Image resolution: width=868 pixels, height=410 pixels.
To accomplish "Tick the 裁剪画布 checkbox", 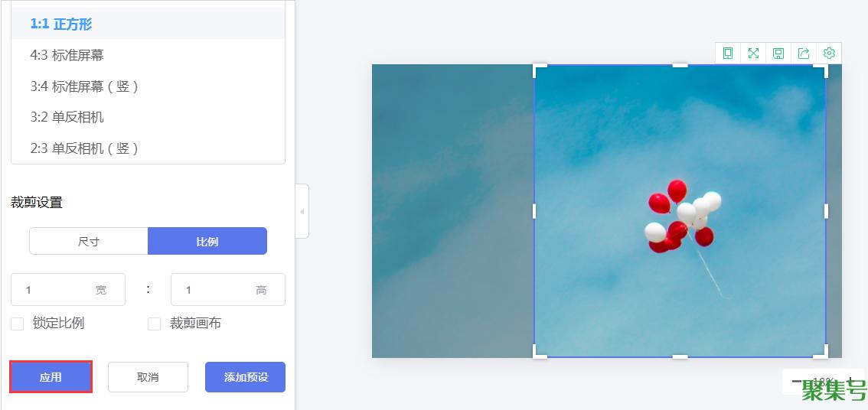I will 154,324.
